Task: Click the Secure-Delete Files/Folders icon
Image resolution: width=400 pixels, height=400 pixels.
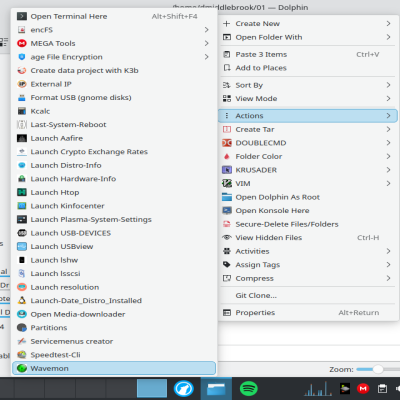Action: point(227,224)
